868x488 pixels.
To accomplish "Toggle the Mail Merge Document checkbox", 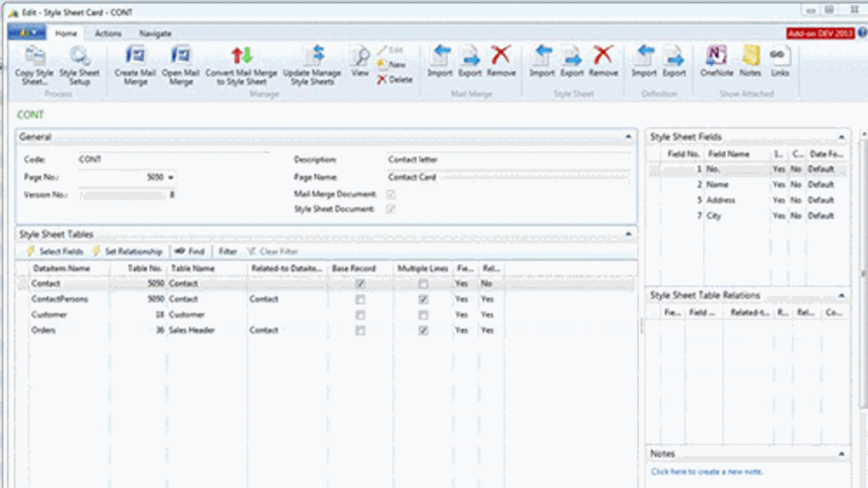I will [391, 194].
